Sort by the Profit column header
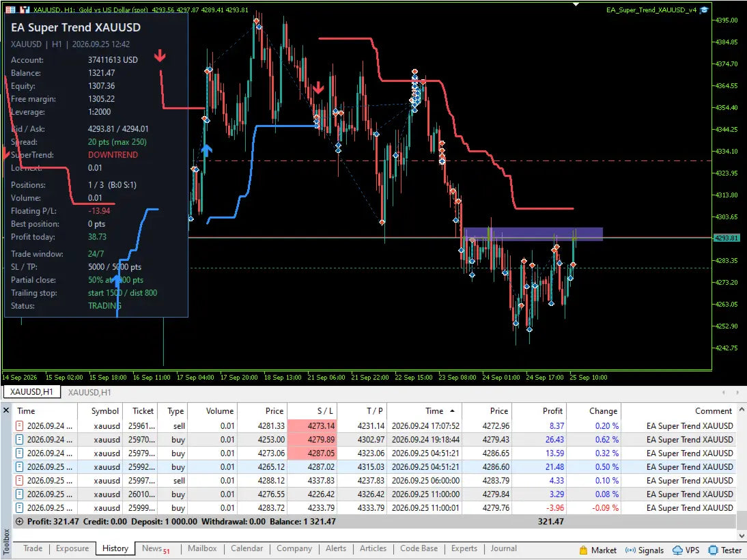The width and height of the screenshot is (747, 560). pos(539,411)
